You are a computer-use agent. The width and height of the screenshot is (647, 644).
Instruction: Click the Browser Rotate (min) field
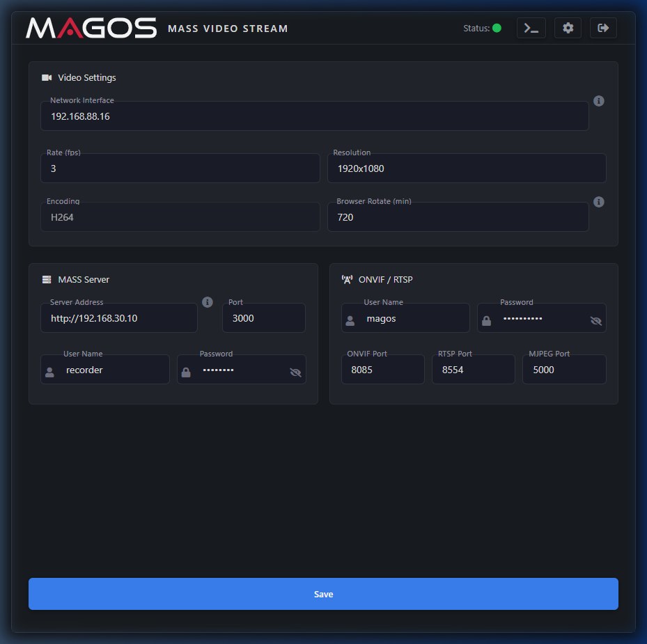458,217
